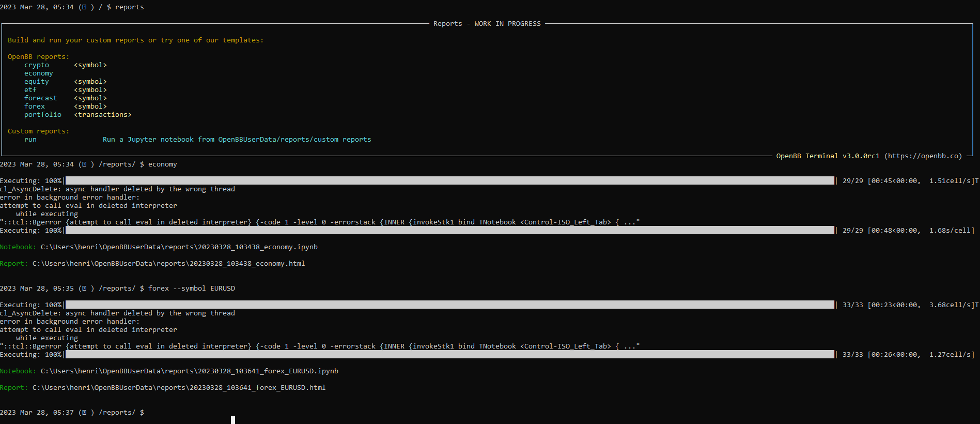
Task: Click the economy .ipynb notebook path
Action: pyautogui.click(x=179, y=247)
